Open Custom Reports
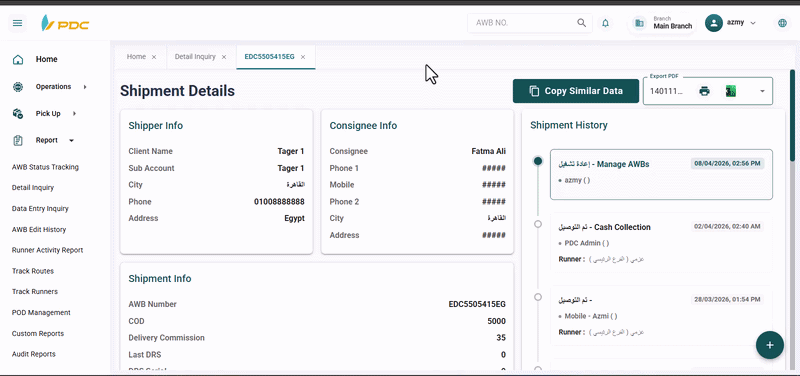 tap(38, 334)
